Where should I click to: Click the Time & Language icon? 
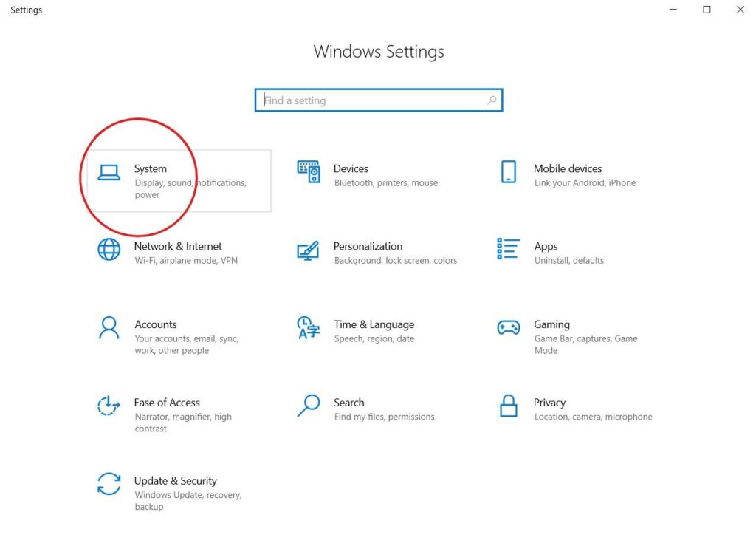[309, 327]
